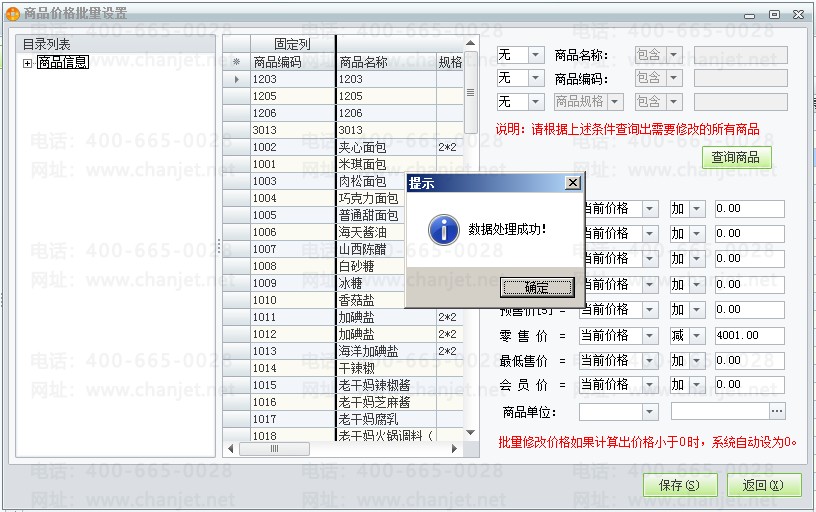The width and height of the screenshot is (816, 512).
Task: Close the 提示 dialog with X
Action: [572, 183]
